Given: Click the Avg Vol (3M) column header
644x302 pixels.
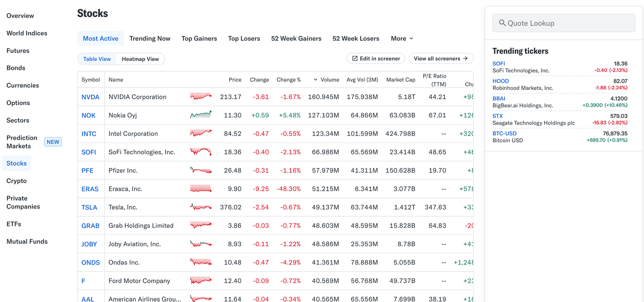Looking at the screenshot, I should [362, 80].
